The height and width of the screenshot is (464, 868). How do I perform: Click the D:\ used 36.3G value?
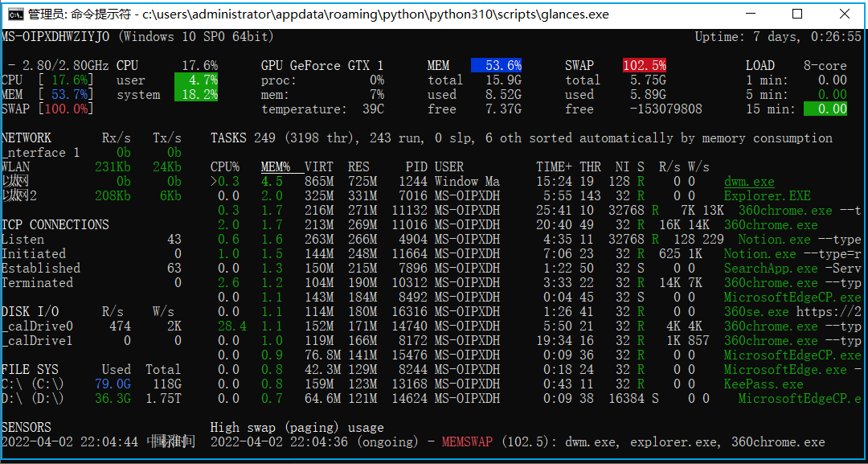pos(113,398)
